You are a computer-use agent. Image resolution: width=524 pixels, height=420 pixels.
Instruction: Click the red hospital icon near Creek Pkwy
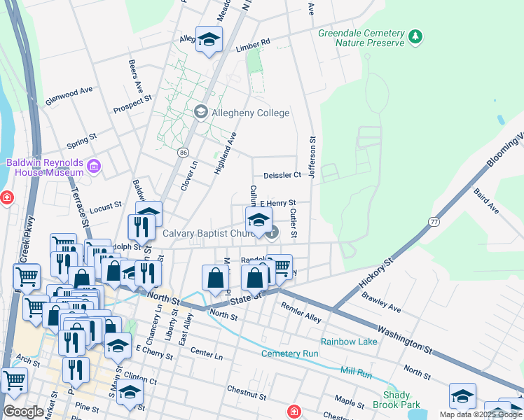click(x=7, y=197)
